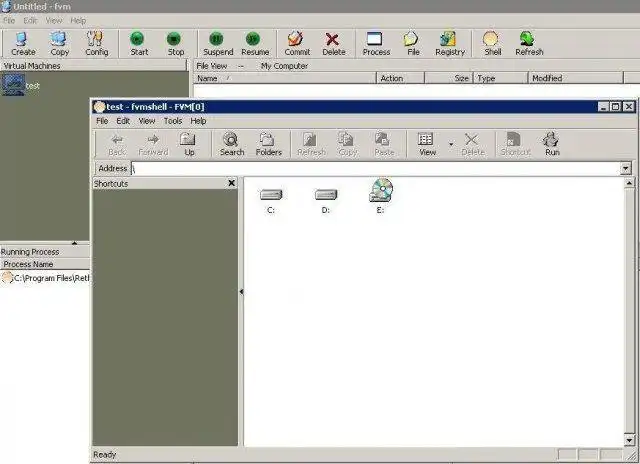Screen dimensions: 640x464
Task: Resume the virtual machine
Action: (x=255, y=44)
